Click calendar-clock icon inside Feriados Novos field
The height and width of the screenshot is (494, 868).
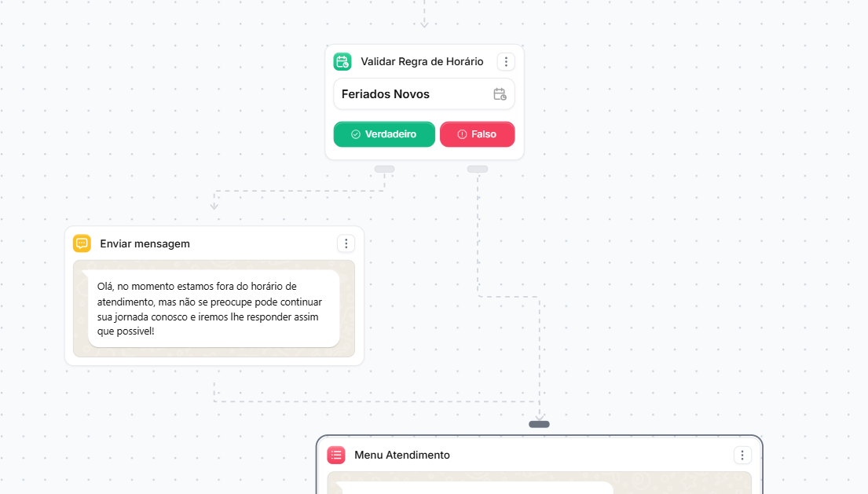[500, 94]
